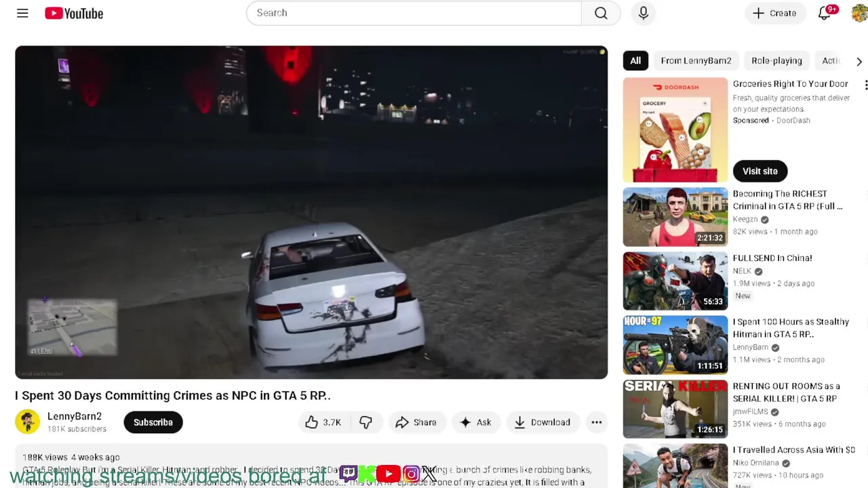Expand description at 188K views line

pos(71,457)
